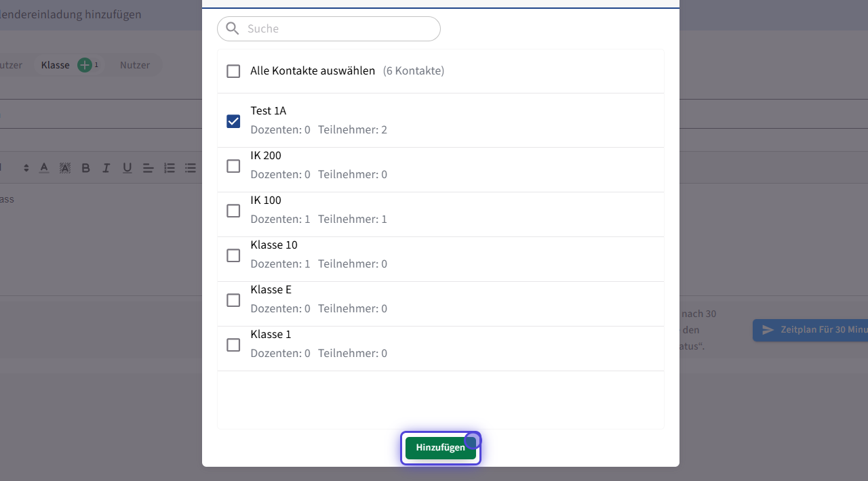Insert a numbered list
The width and height of the screenshot is (868, 481).
point(170,168)
